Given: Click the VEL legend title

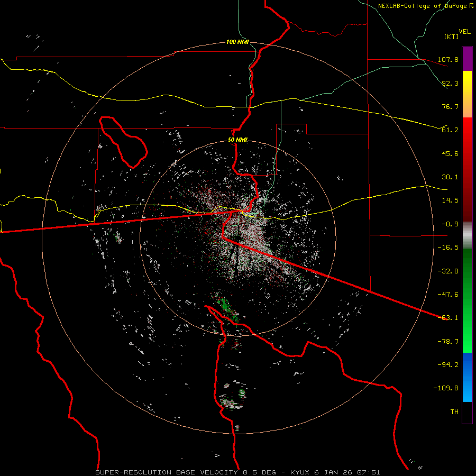Looking at the screenshot, I should [464, 32].
